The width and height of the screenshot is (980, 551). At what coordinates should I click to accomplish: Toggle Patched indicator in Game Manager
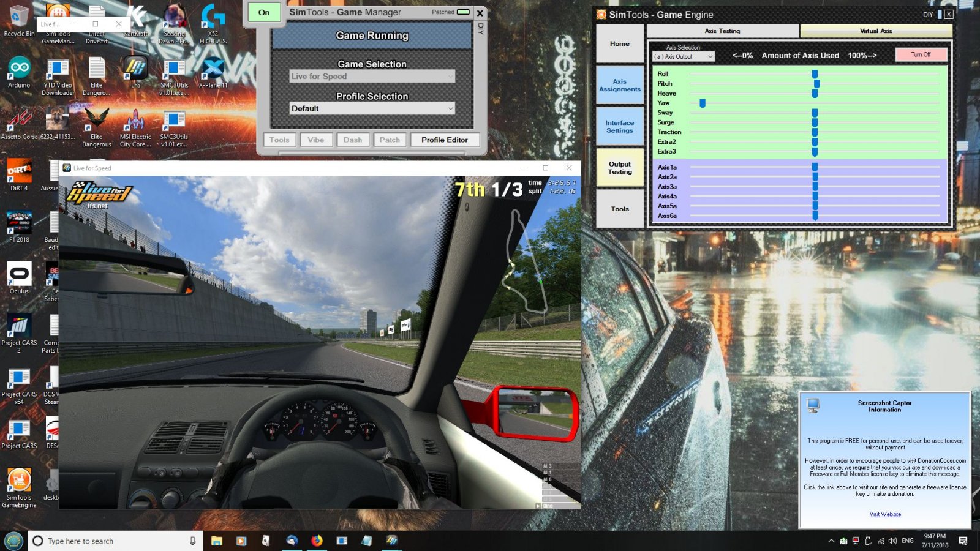click(463, 12)
